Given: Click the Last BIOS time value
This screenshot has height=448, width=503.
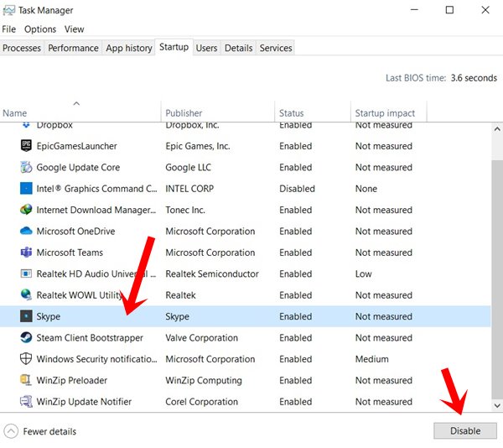Looking at the screenshot, I should click(474, 78).
